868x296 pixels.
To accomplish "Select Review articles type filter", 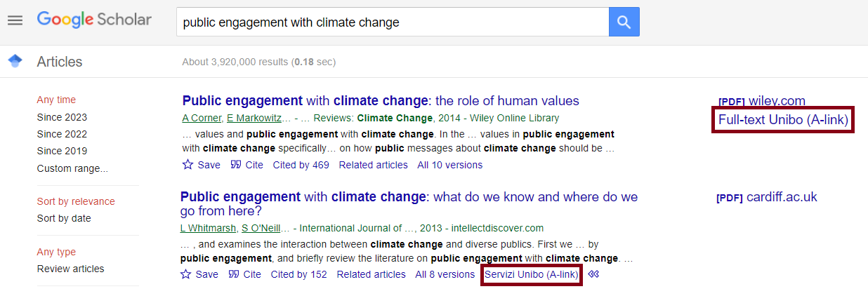I will [x=70, y=269].
